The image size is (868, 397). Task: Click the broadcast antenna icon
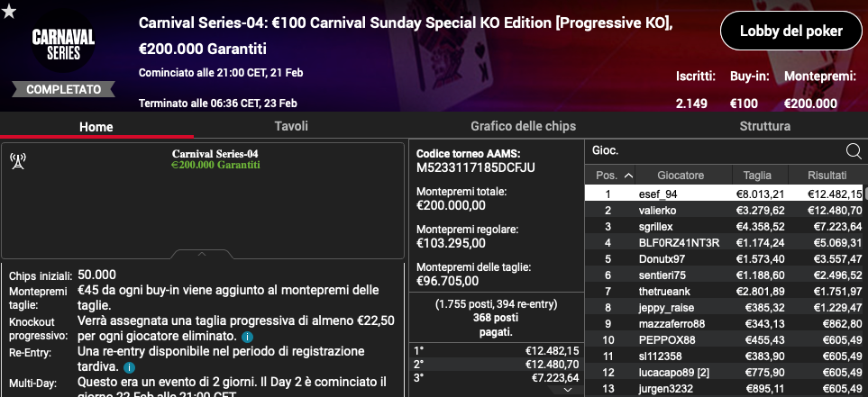point(18,161)
